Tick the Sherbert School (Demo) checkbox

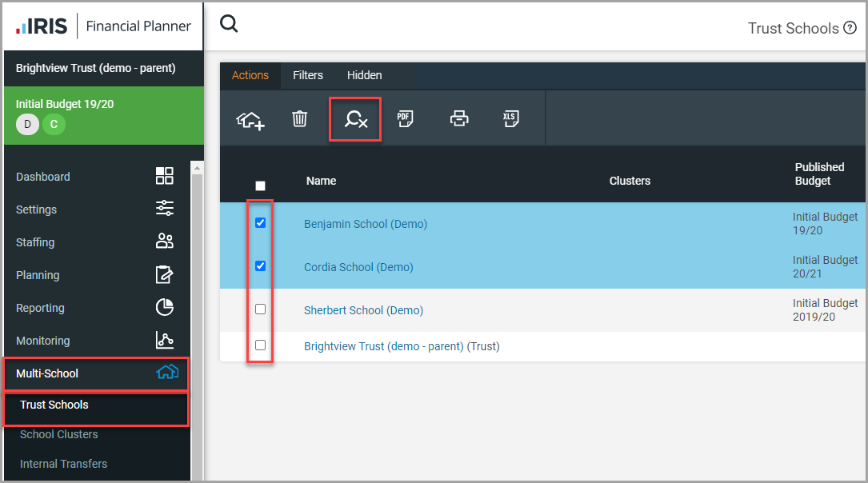tap(260, 309)
